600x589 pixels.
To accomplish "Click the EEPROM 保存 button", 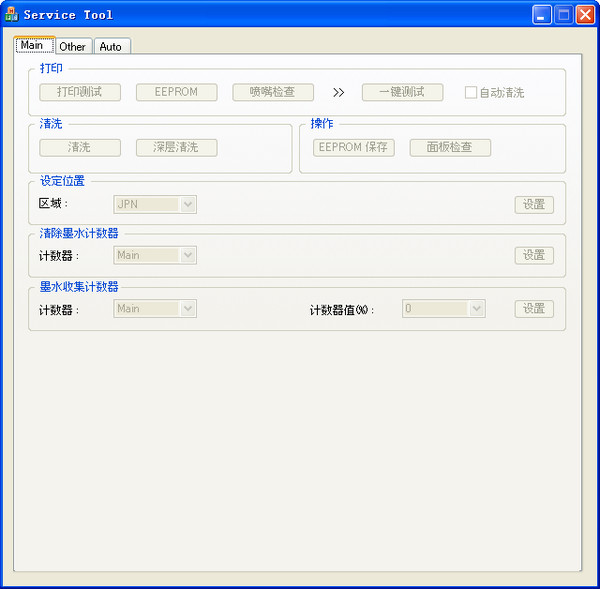I will pos(354,147).
